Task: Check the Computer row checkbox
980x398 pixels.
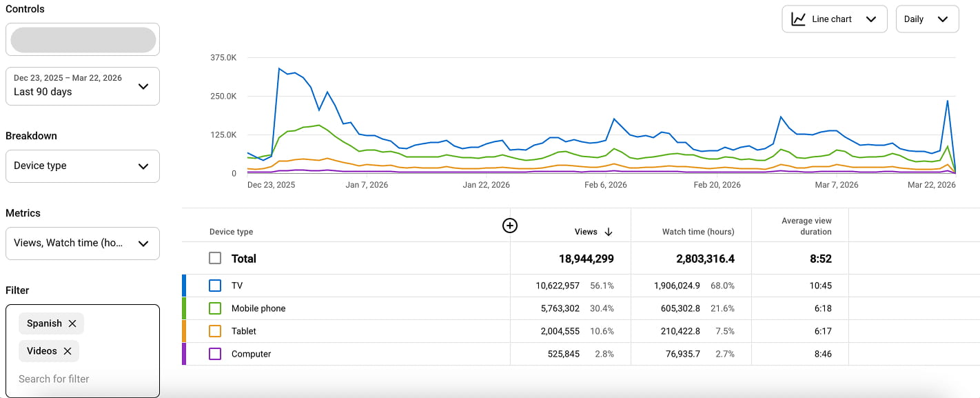Action: click(x=216, y=354)
